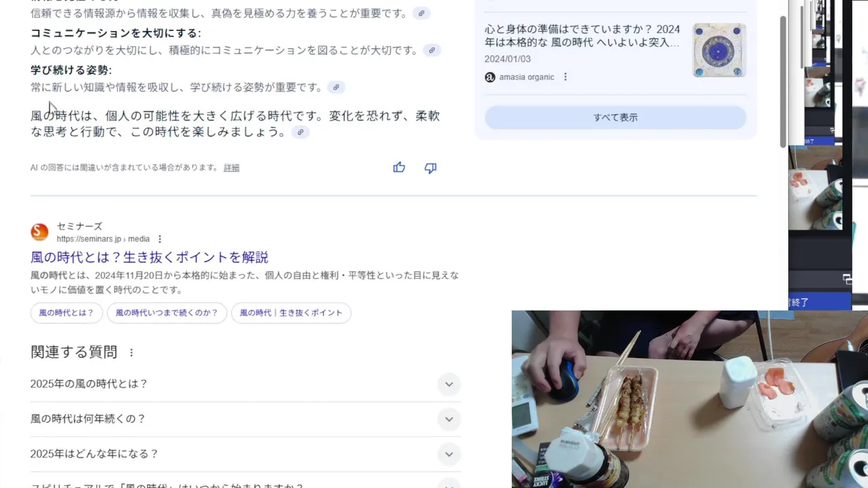Open three-dot menu next to seminars.jp URL

tap(160, 239)
